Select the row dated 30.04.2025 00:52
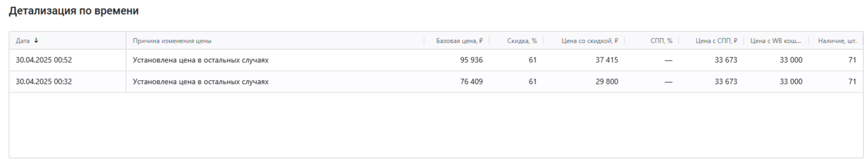The image size is (868, 162). point(436,60)
